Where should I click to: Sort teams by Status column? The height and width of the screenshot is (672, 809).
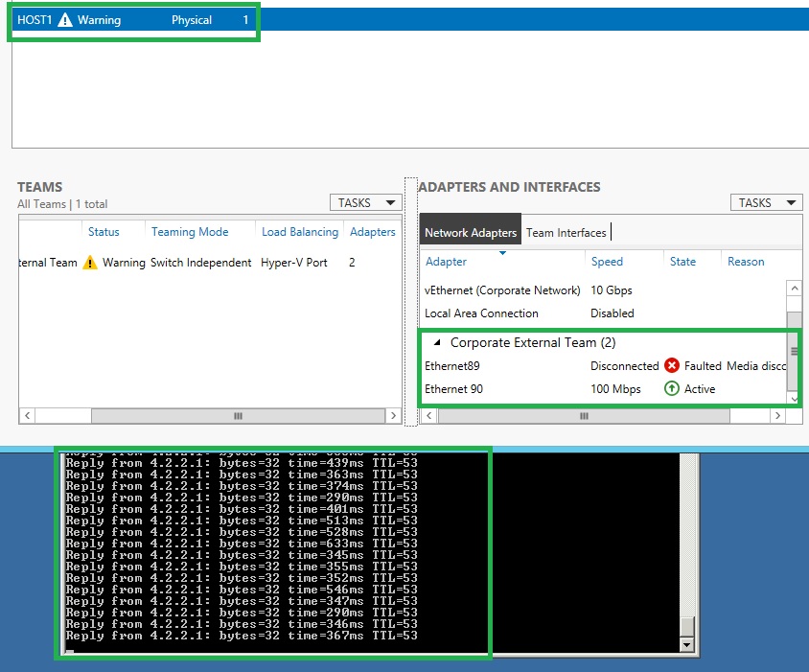point(104,232)
